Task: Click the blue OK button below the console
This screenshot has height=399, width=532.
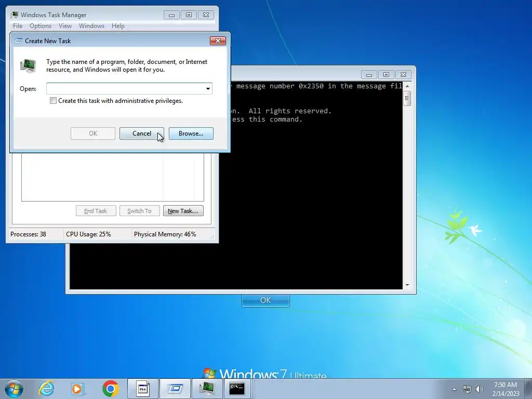Action: tap(265, 300)
